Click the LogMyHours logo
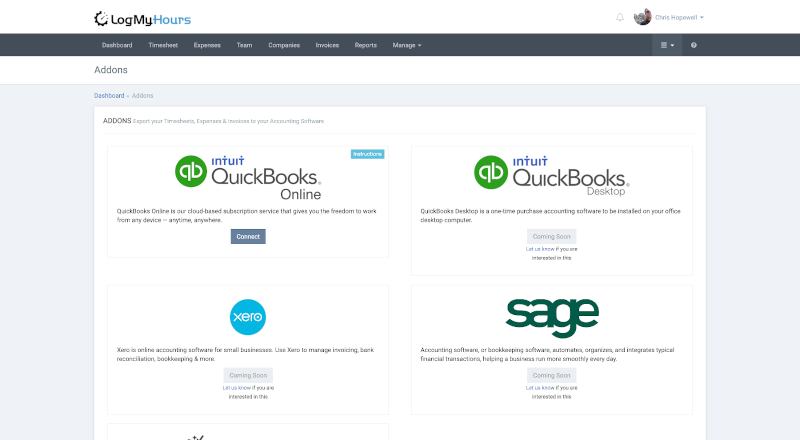 [x=142, y=18]
